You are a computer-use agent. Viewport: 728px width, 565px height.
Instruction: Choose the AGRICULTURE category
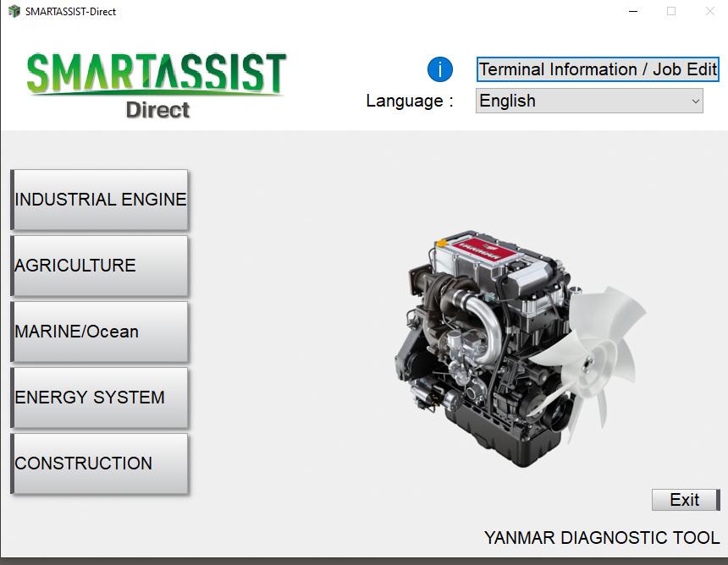tap(99, 266)
